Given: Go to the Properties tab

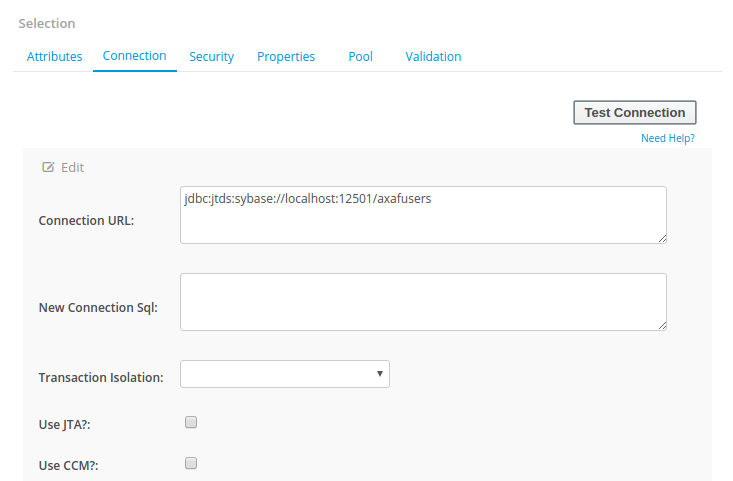Looking at the screenshot, I should pos(286,57).
